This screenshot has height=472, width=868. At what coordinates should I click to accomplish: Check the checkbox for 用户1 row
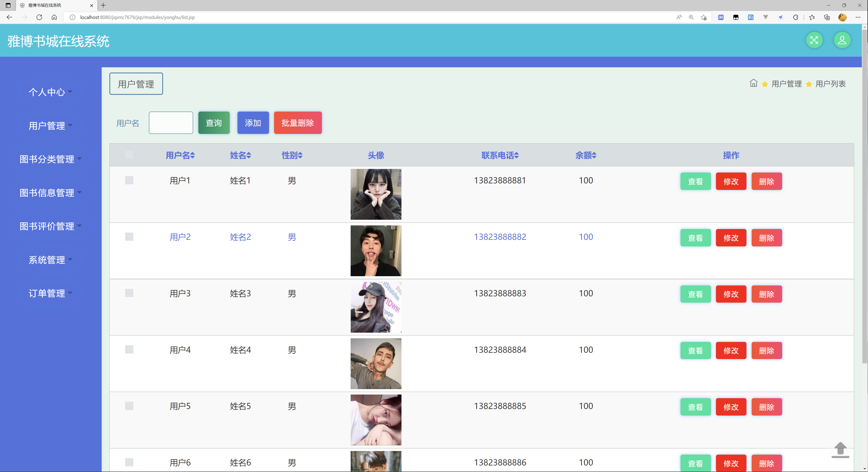(x=129, y=180)
